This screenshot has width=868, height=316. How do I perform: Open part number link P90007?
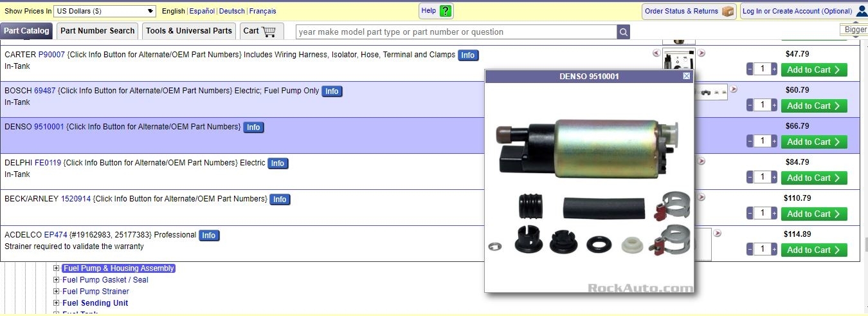click(x=51, y=55)
